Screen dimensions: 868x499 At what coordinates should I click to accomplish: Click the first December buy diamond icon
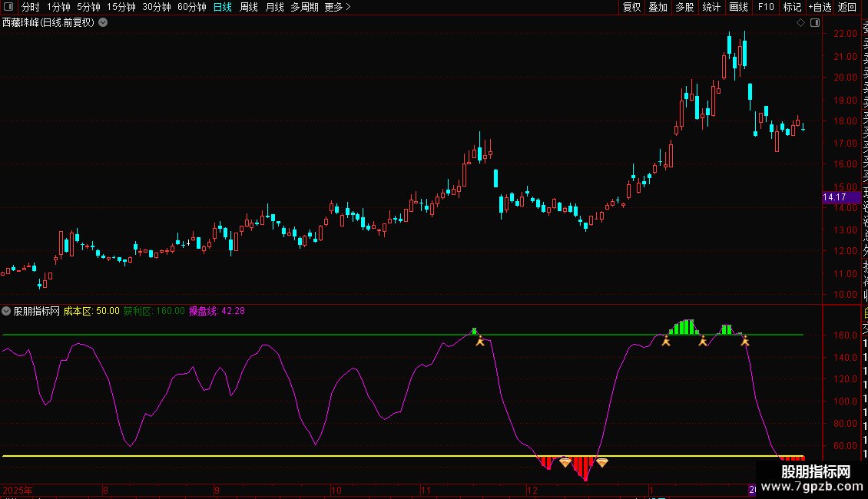tap(565, 462)
